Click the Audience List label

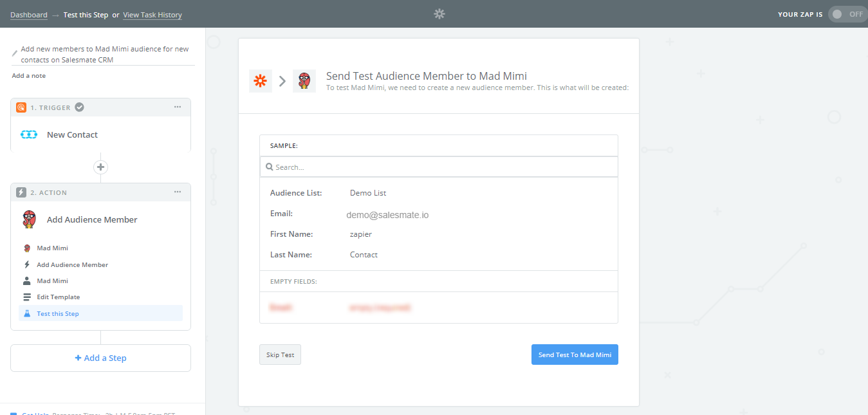[x=296, y=193]
